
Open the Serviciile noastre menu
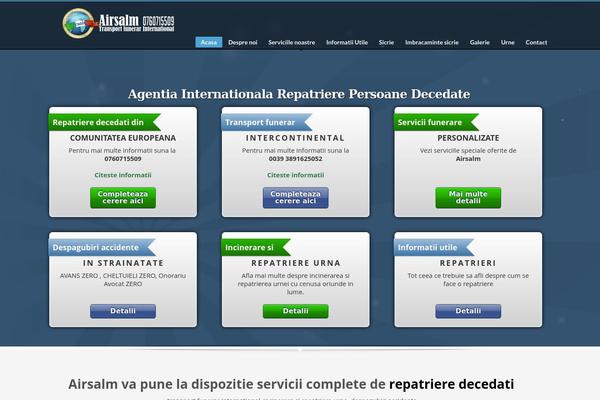coord(292,42)
